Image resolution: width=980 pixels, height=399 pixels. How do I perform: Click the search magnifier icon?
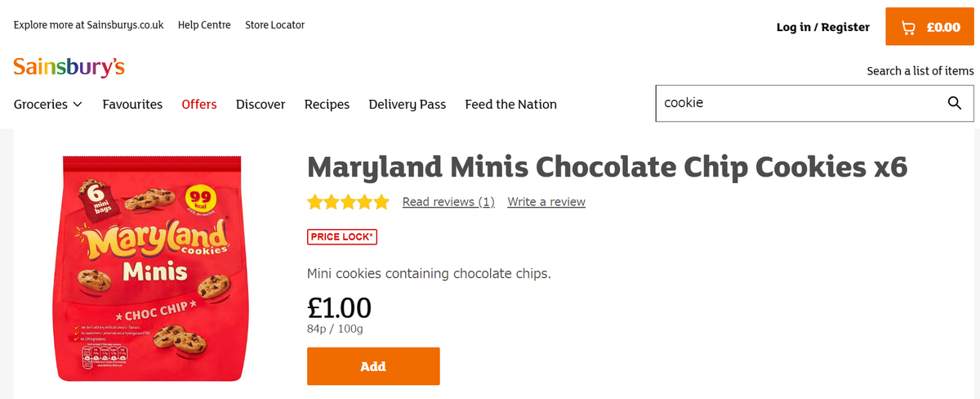click(x=954, y=103)
